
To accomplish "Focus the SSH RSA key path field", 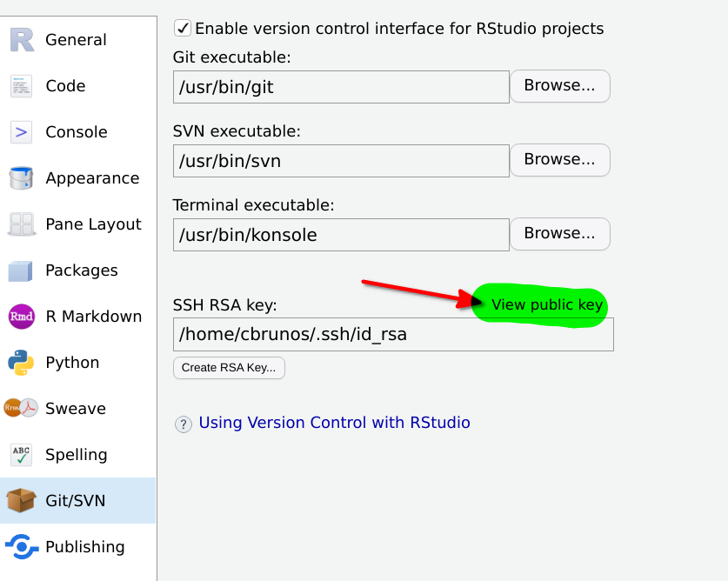I will point(393,334).
